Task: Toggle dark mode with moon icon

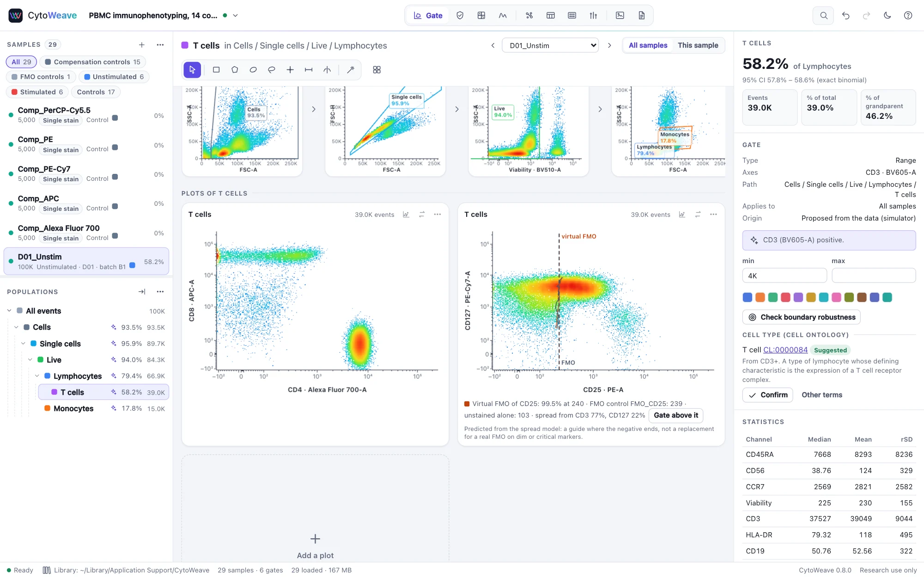Action: [x=887, y=15]
